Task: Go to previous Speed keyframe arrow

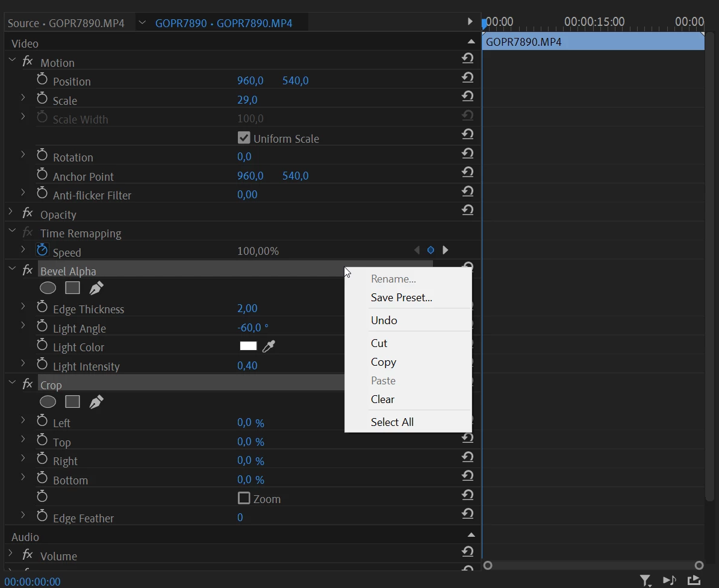Action: (416, 250)
